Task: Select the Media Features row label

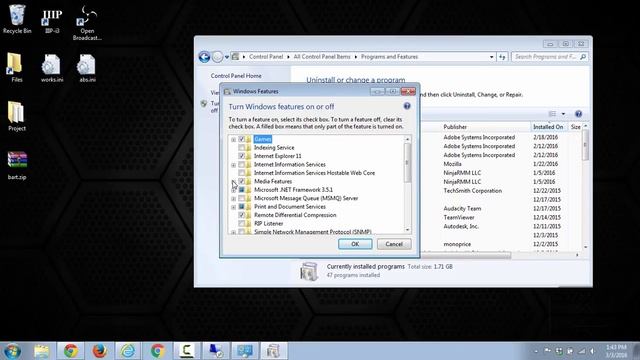Action: coord(273,181)
